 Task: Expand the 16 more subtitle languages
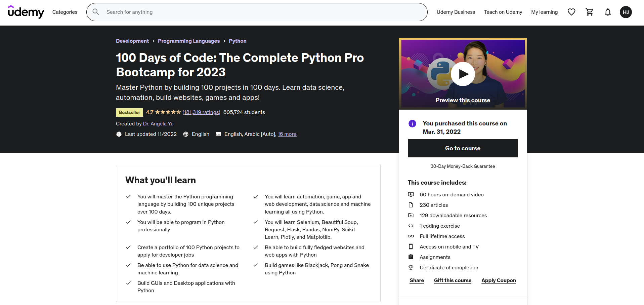[287, 134]
